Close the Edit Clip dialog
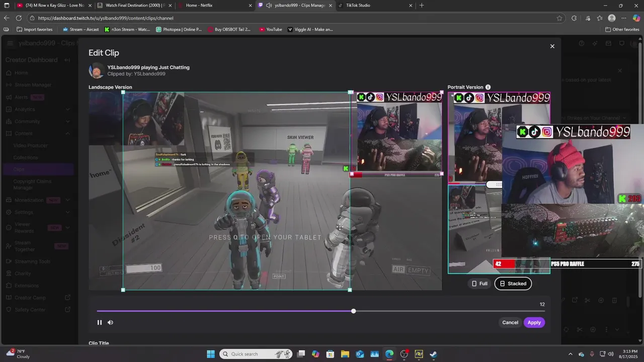This screenshot has height=362, width=644. click(552, 46)
